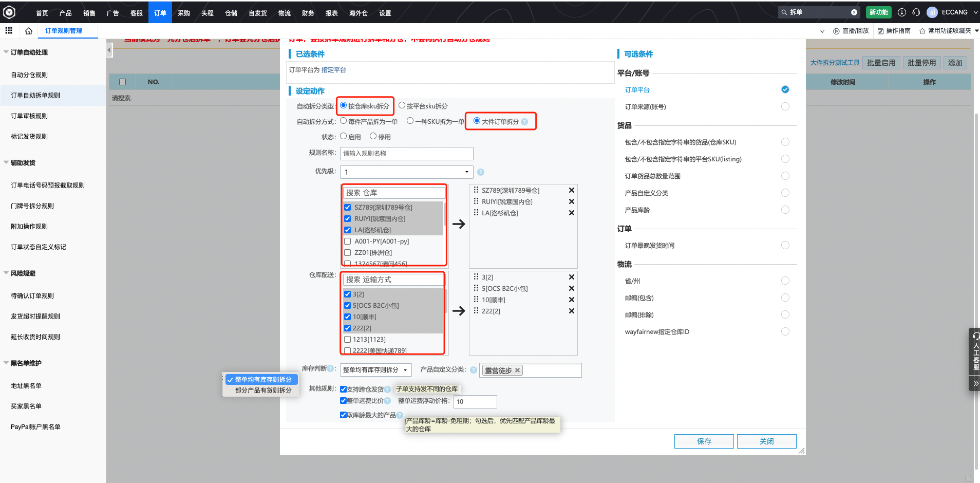Open the app grid launcher icon
The width and height of the screenshot is (980, 483).
tap(9, 30)
